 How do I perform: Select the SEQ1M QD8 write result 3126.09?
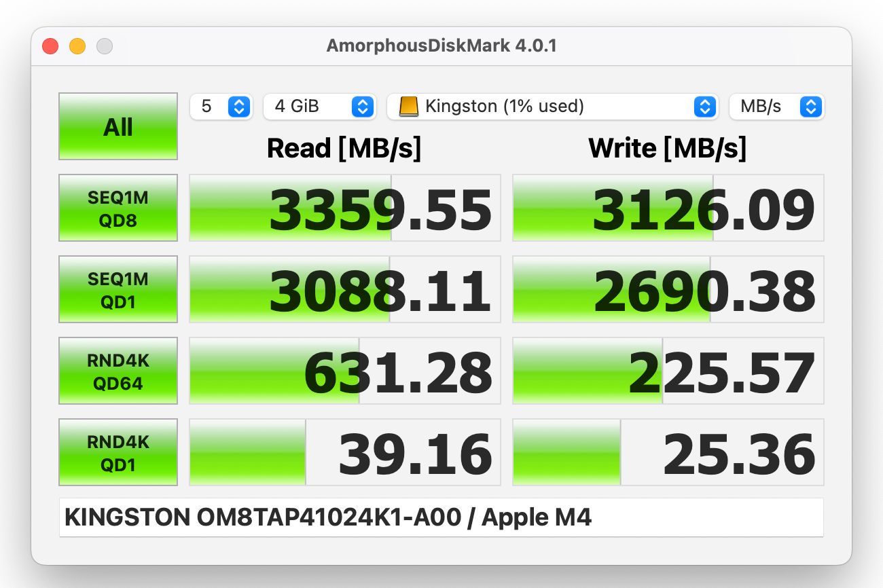tap(668, 208)
